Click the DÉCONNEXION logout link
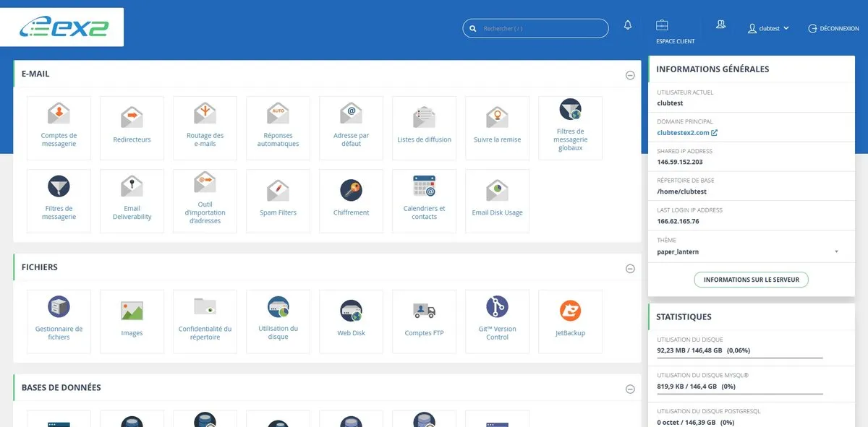868x427 pixels. pos(833,29)
